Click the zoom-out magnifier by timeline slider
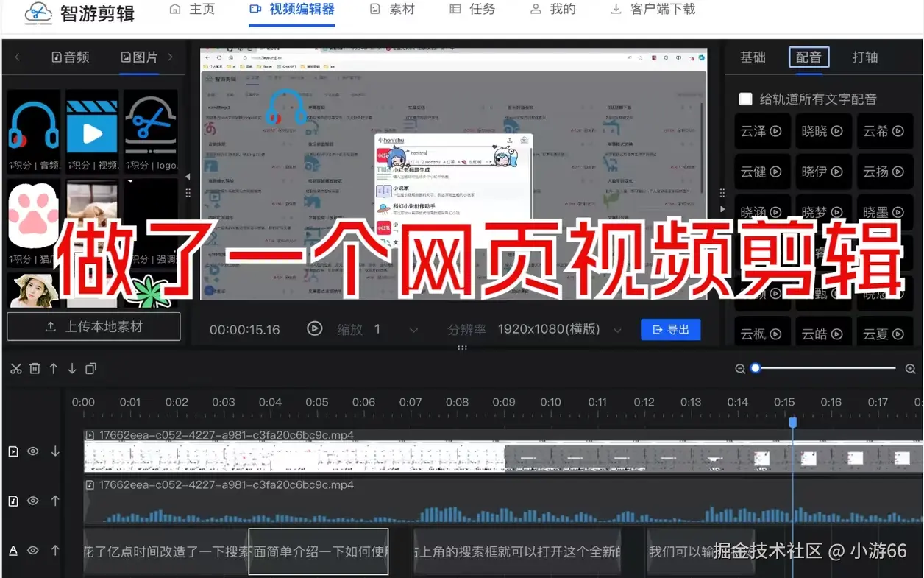This screenshot has height=578, width=924. [740, 369]
